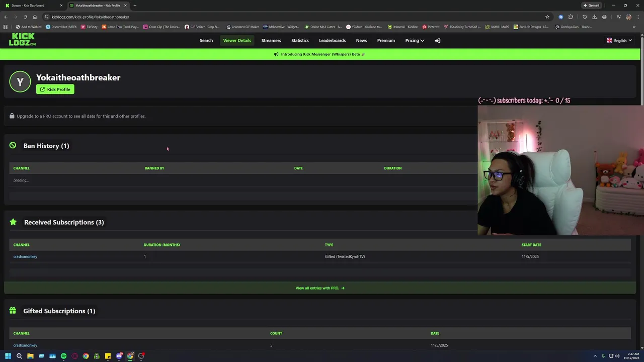Open the Add to Wishlist bookmark
This screenshot has height=362, width=644.
tap(29, 27)
